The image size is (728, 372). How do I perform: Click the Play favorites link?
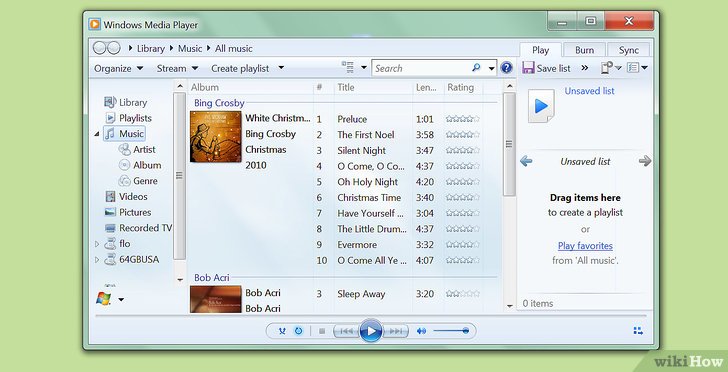point(585,246)
